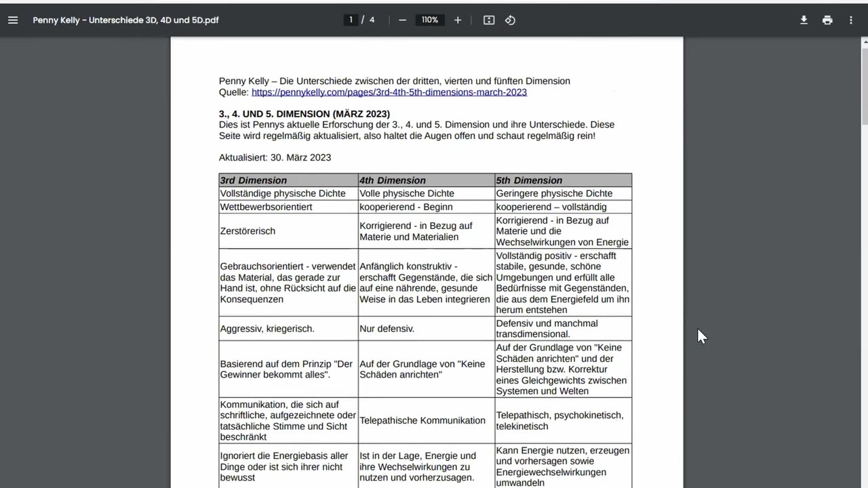Click 'Ignoriert die Energiebasis aller Dinge' cell
This screenshot has height=488, width=868.
[288, 466]
